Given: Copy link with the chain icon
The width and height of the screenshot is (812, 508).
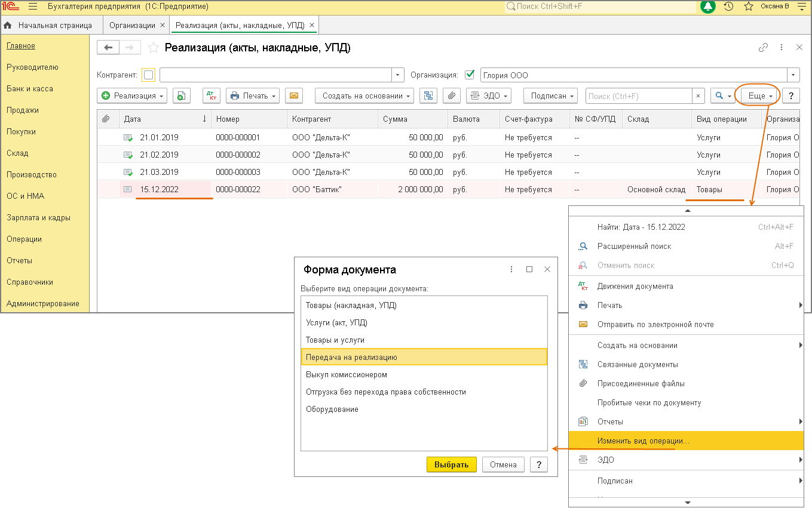Looking at the screenshot, I should click(763, 48).
